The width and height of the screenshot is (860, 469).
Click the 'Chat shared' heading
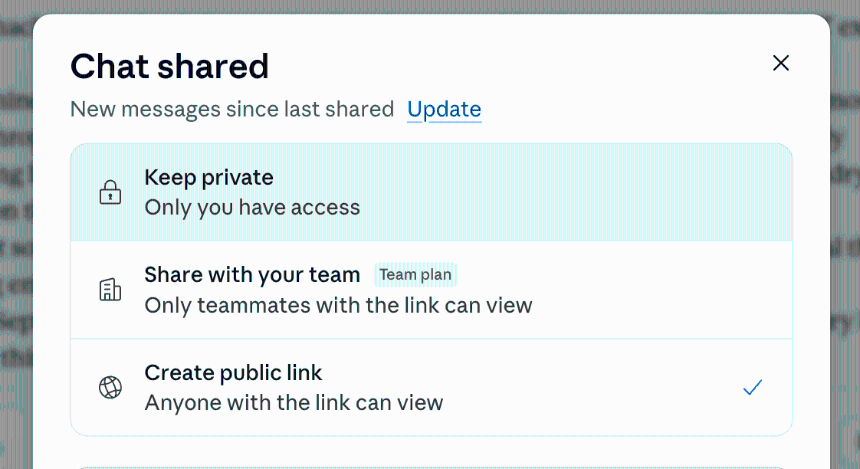click(x=169, y=66)
